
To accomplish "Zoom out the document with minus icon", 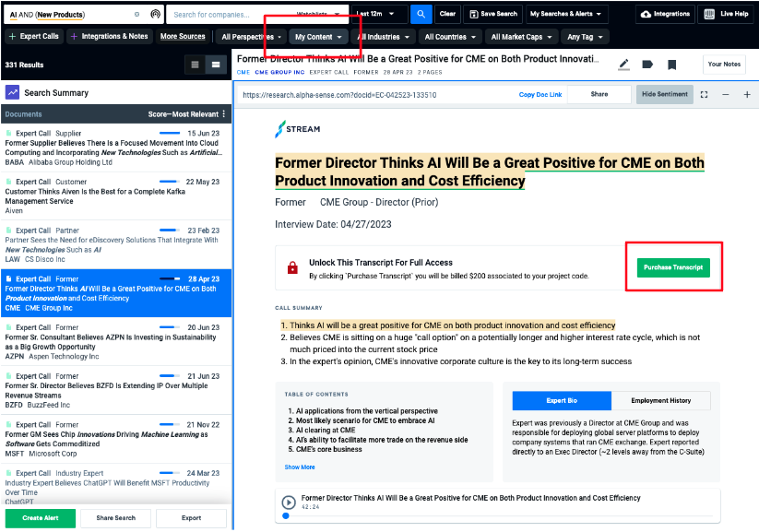I will point(725,94).
